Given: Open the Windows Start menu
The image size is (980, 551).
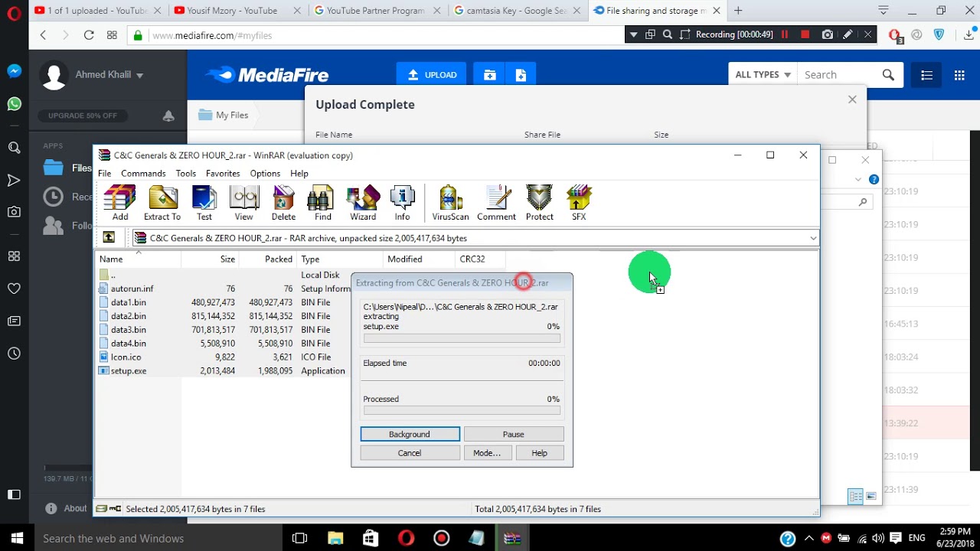Looking at the screenshot, I should click(x=17, y=539).
